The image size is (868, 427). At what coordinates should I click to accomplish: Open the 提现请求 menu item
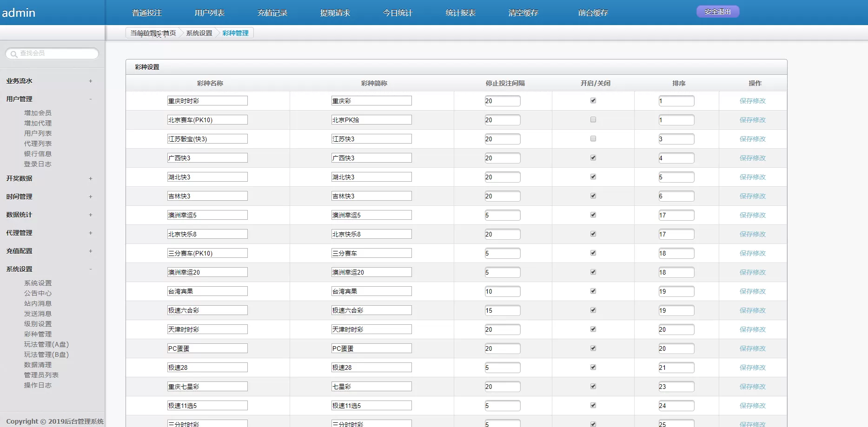335,13
